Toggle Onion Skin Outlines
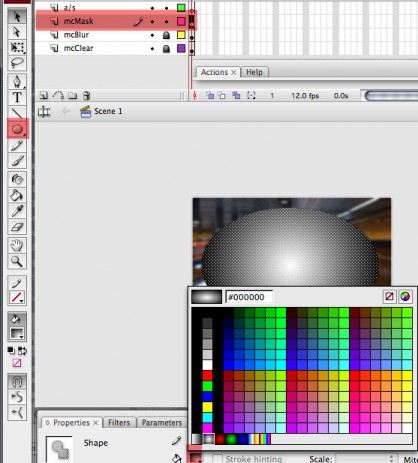The height and width of the screenshot is (463, 418). pos(222,96)
